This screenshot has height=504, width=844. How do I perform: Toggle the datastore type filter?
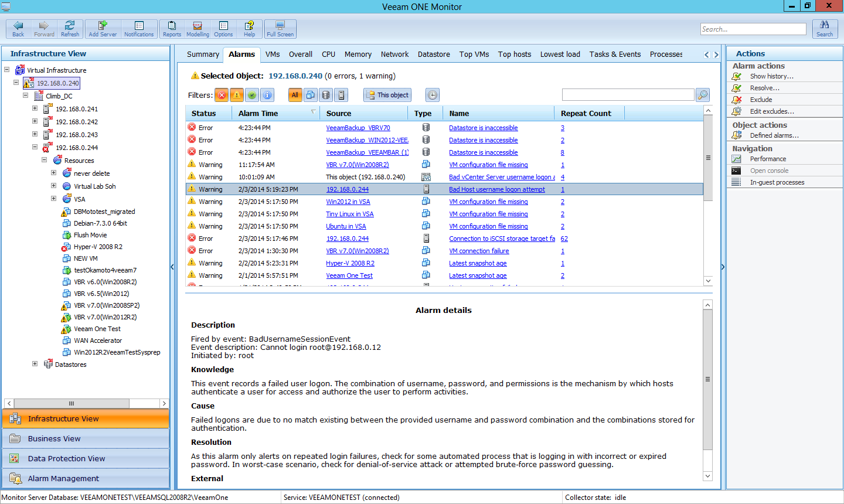326,95
